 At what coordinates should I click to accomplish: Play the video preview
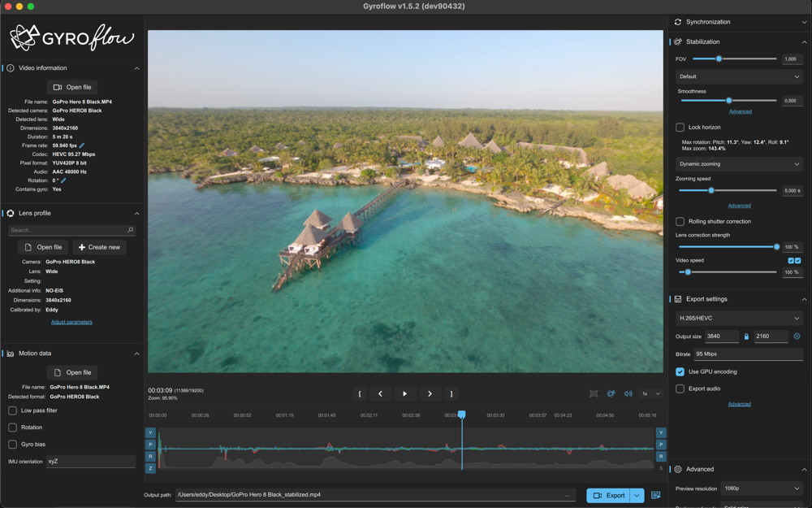405,393
